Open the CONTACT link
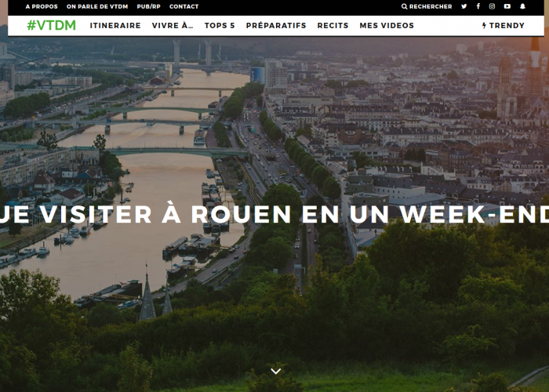The width and height of the screenshot is (549, 392). click(x=184, y=6)
